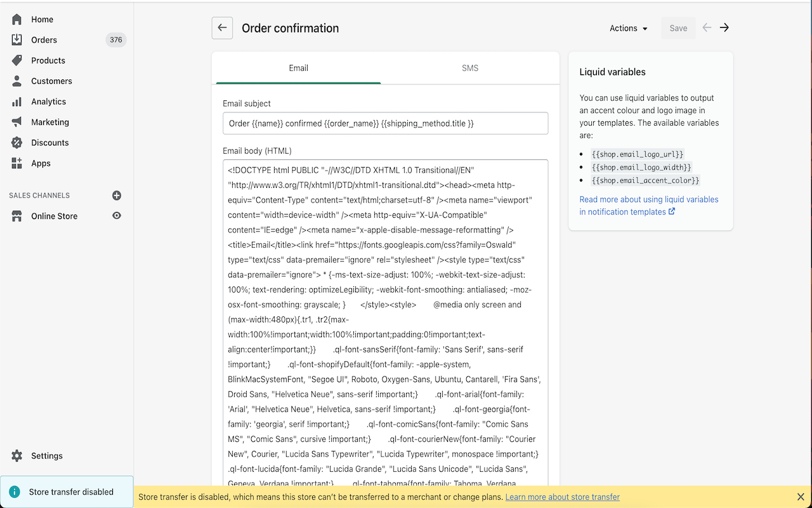Viewport: 812px width, 508px height.
Task: Click the Home house icon
Action: 17,20
